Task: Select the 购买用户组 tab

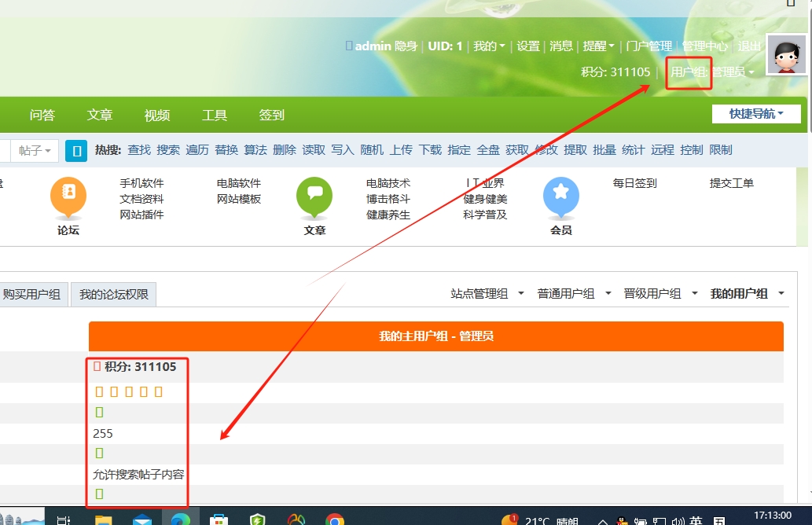Action: pos(32,295)
